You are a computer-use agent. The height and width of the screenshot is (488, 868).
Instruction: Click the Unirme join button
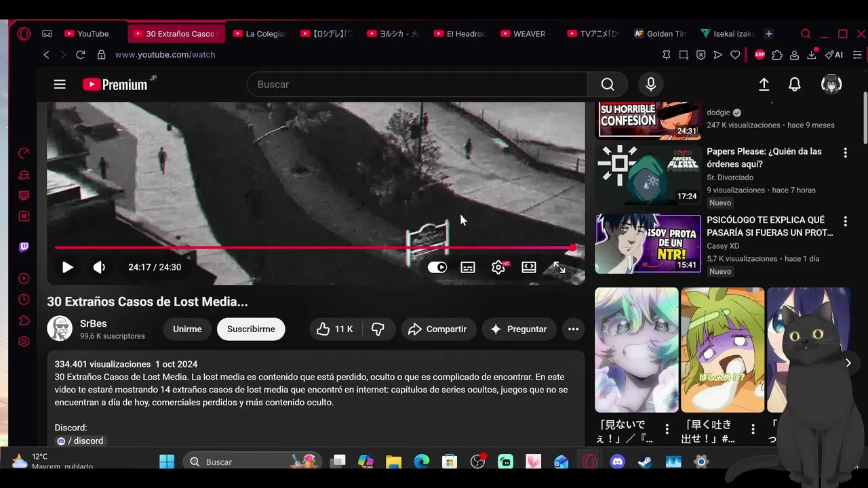(187, 329)
